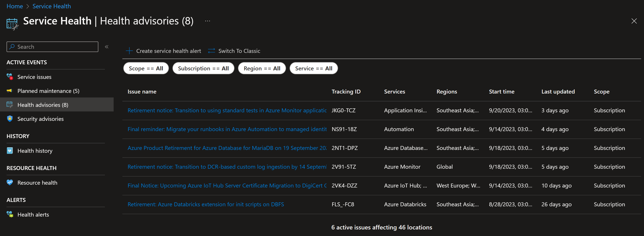Open DCR-based custom log ingestion notice
The width and height of the screenshot is (644, 236).
coord(227,167)
